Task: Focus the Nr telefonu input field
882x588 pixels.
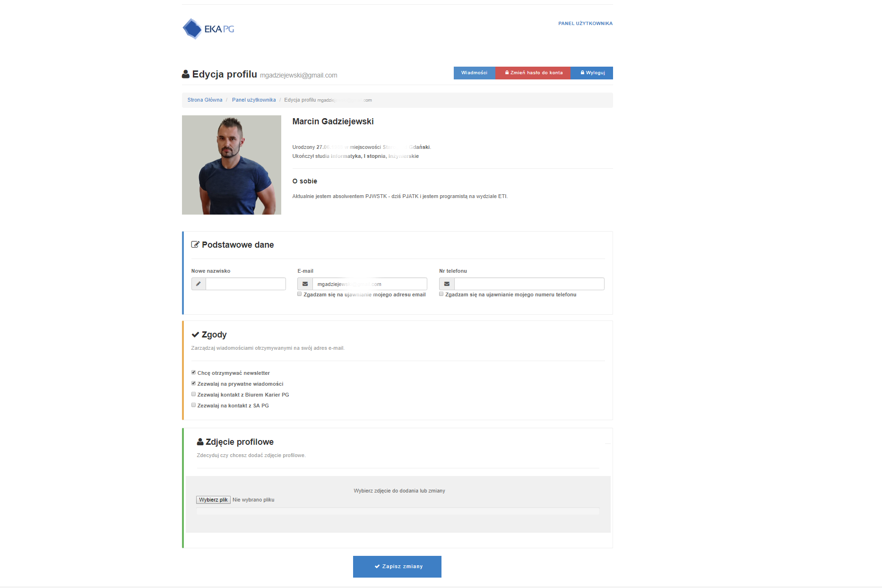Action: click(529, 284)
